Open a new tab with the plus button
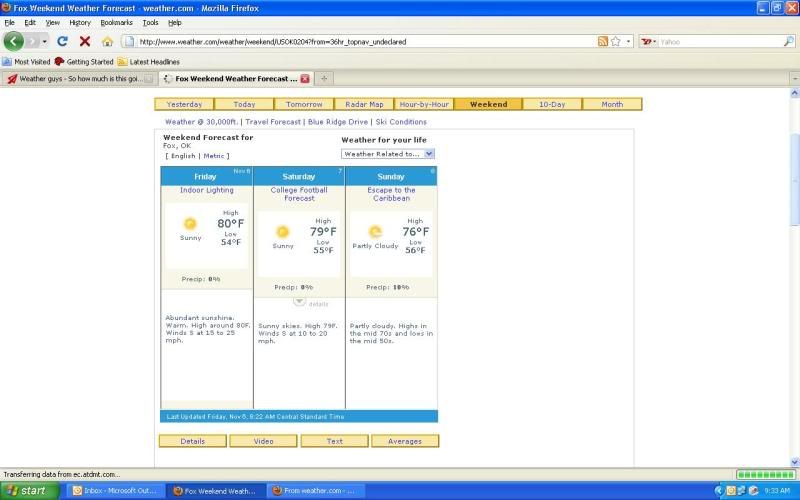Viewport: 800px width, 500px height. pos(324,79)
